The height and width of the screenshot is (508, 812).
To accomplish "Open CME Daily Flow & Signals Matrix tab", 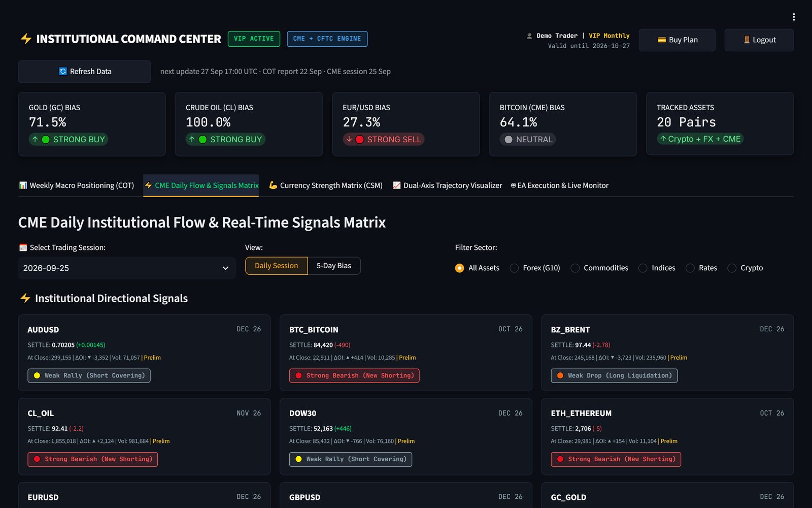I will pos(201,185).
